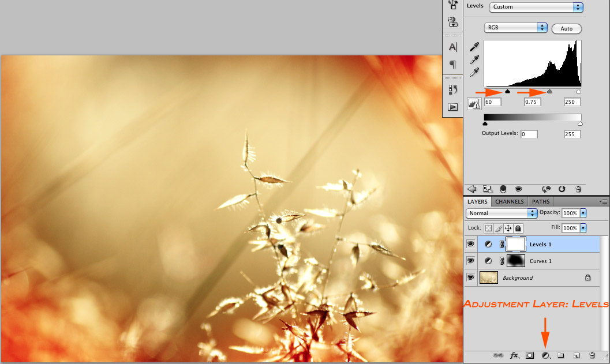
Task: Switch to the Paths tab
Action: pyautogui.click(x=541, y=201)
